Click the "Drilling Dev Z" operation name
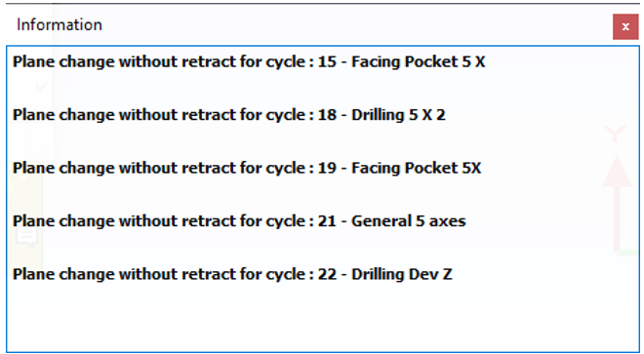This screenshot has height=354, width=644. 402,274
